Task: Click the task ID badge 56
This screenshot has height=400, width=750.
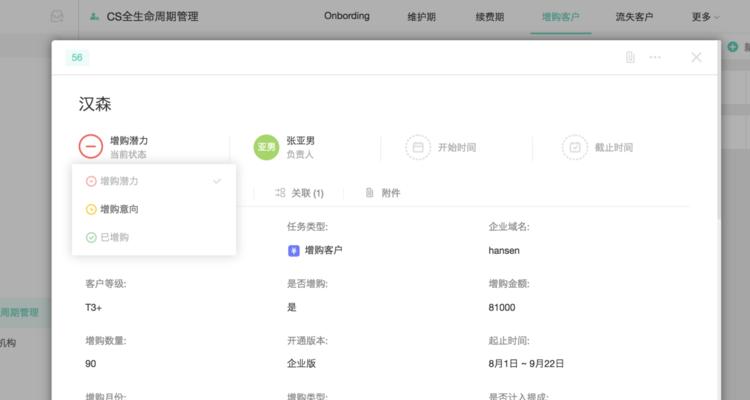Action: tap(77, 57)
